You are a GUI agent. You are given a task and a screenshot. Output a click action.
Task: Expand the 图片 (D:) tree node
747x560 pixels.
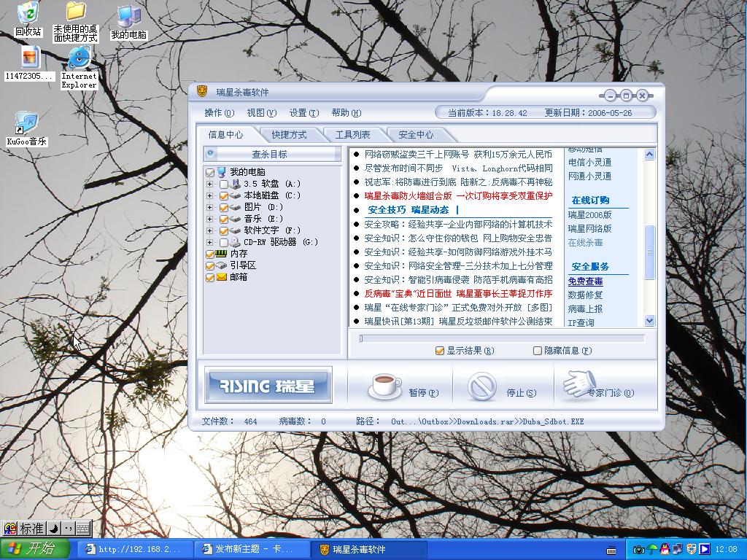[x=209, y=207]
